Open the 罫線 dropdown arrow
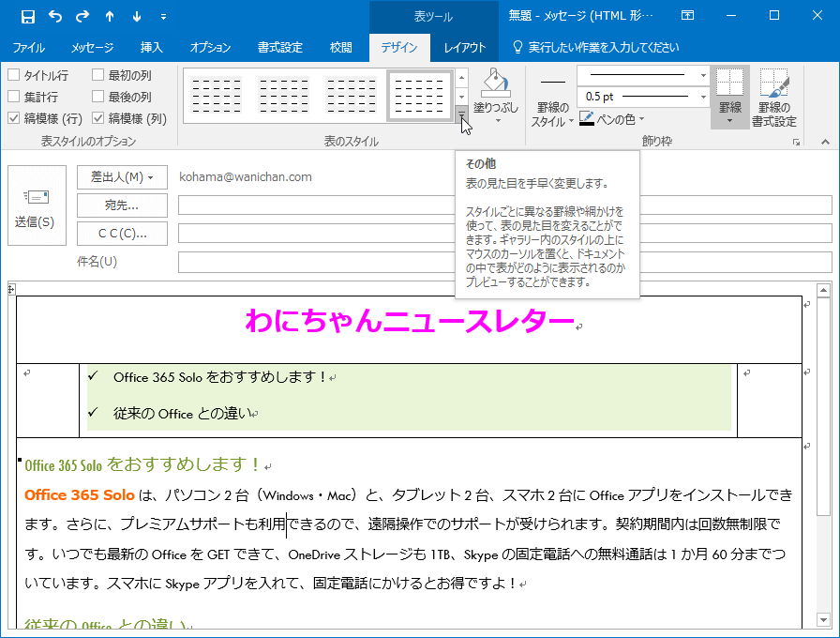Image resolution: width=840 pixels, height=638 pixels. [x=730, y=121]
